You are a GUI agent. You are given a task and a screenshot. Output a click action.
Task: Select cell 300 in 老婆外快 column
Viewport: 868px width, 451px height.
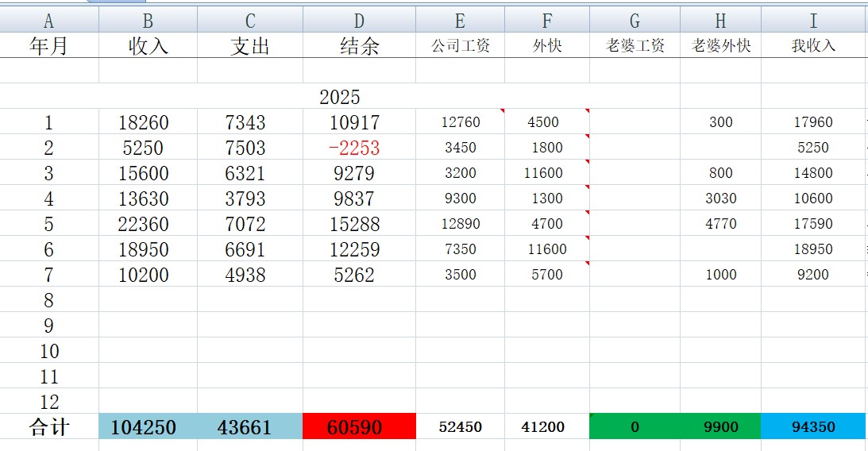[x=721, y=121]
